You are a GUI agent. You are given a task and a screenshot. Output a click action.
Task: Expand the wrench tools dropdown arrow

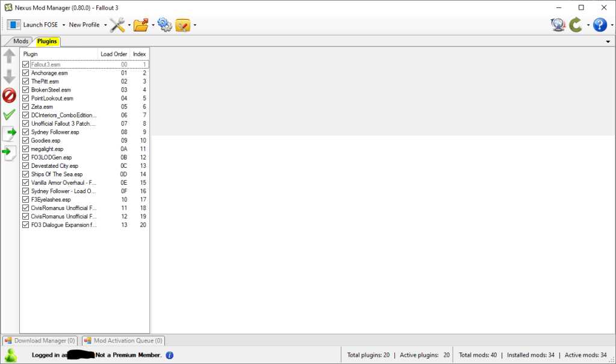(x=129, y=25)
